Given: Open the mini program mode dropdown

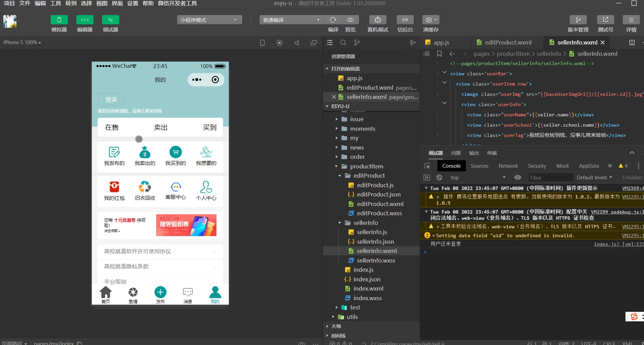Looking at the screenshot, I should coord(209,20).
